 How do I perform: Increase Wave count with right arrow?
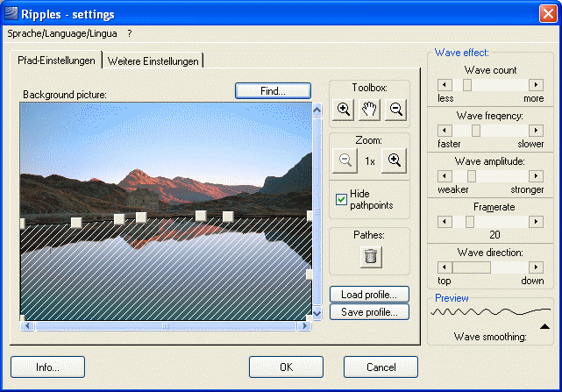[537, 85]
